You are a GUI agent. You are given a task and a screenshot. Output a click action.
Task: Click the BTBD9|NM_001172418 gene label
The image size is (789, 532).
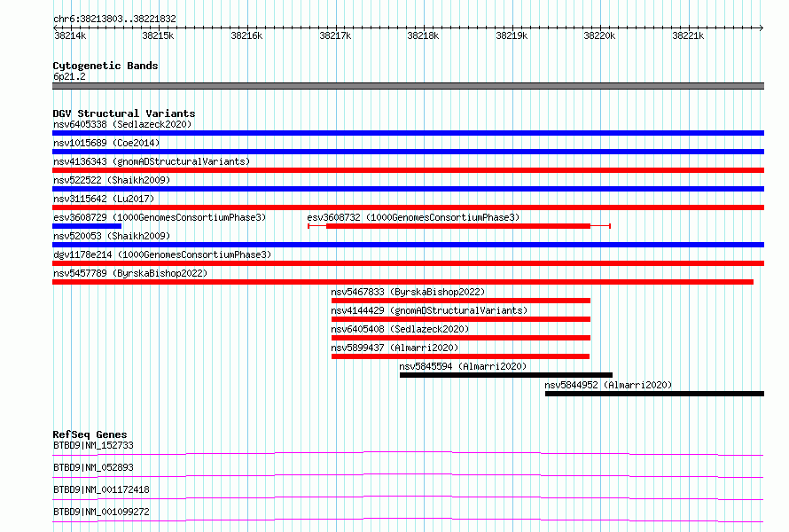click(101, 489)
